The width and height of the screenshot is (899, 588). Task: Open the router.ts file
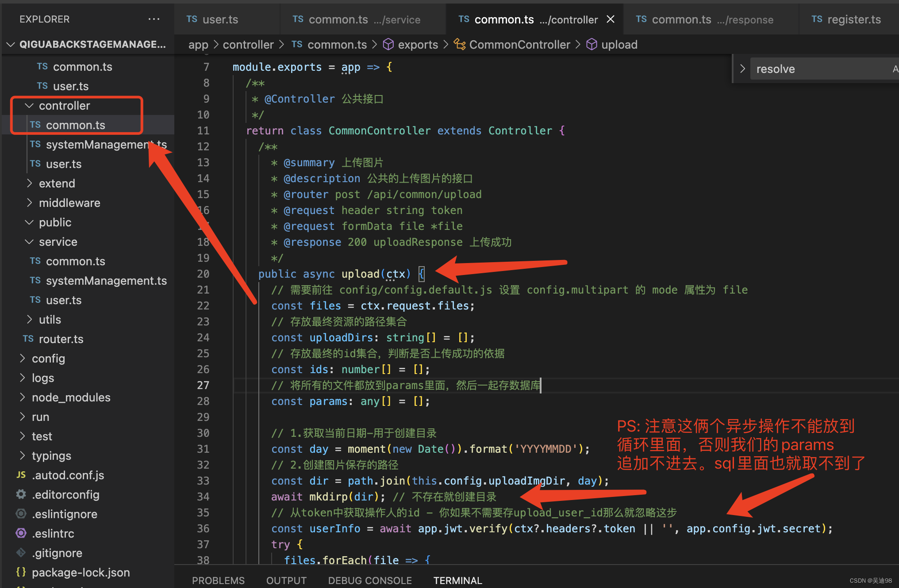(x=88, y=339)
